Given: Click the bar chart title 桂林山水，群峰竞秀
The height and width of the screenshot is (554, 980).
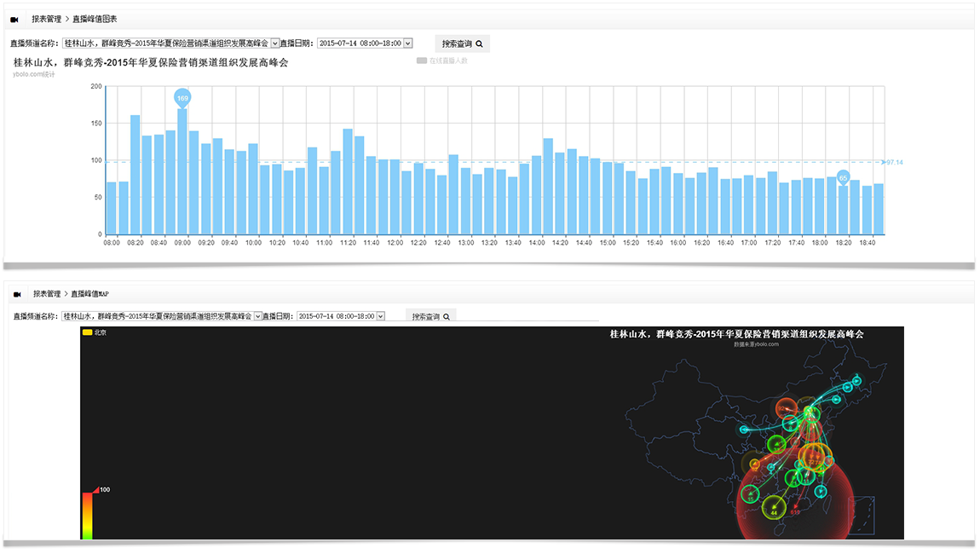Looking at the screenshot, I should 151,62.
